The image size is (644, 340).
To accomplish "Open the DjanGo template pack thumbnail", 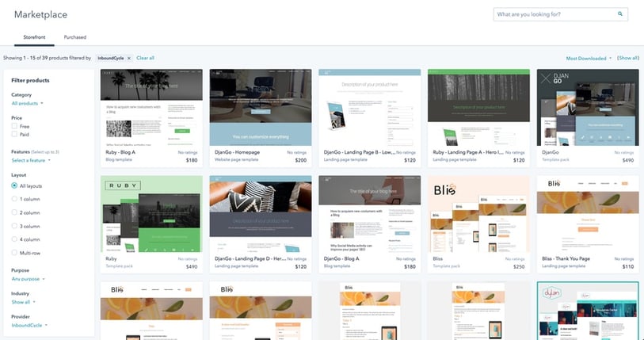I will coord(588,107).
